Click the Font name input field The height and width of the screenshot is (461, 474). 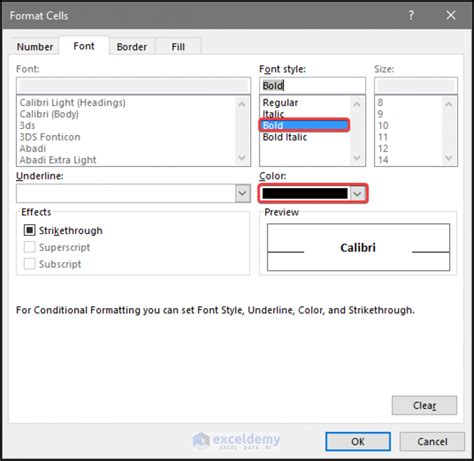click(133, 86)
